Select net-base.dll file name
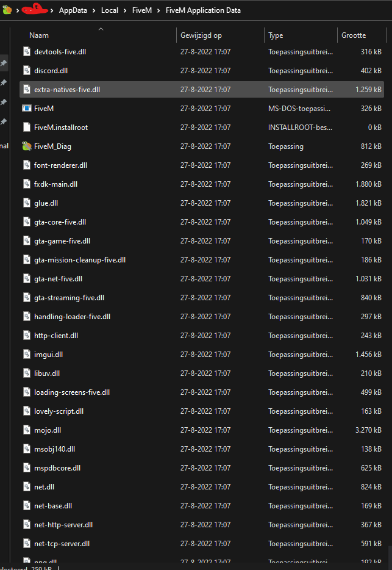The image size is (392, 570). tap(53, 506)
